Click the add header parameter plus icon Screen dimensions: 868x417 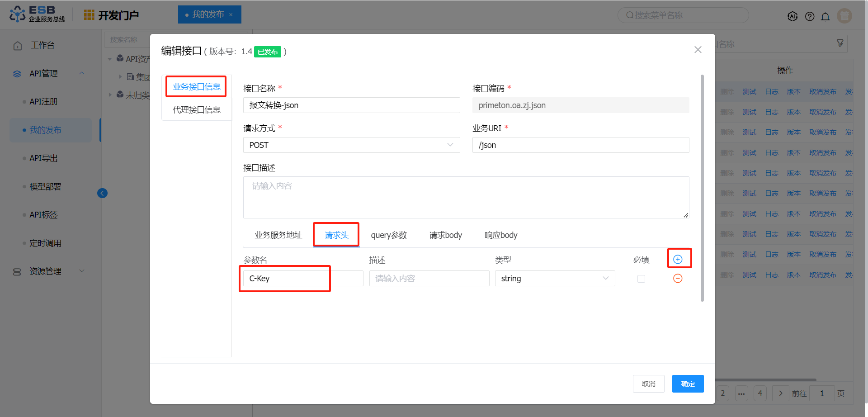pos(678,259)
